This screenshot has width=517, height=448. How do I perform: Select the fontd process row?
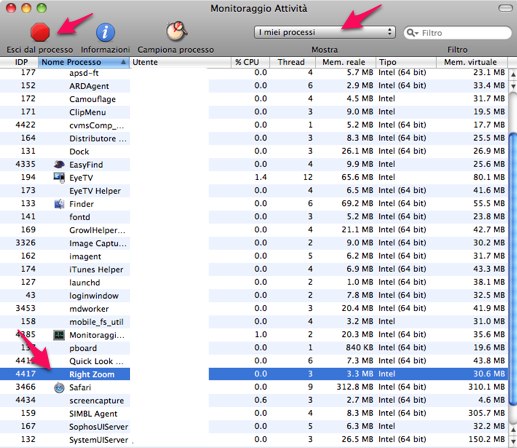pyautogui.click(x=253, y=217)
